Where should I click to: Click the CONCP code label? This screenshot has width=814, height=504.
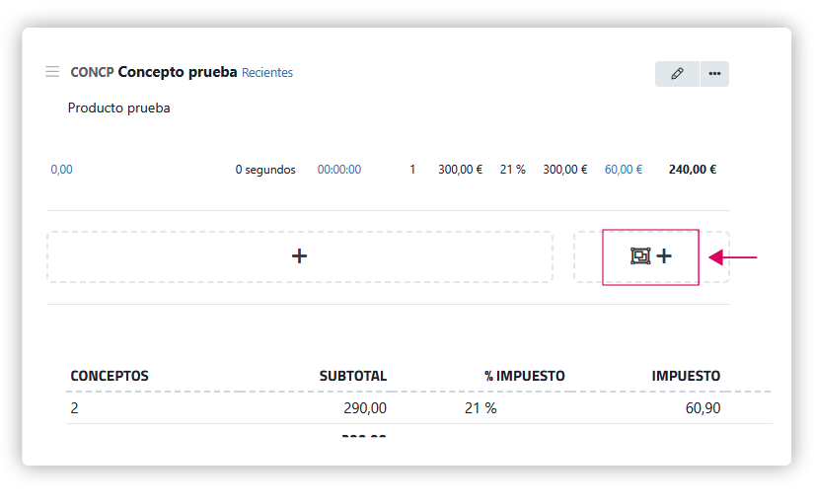92,73
